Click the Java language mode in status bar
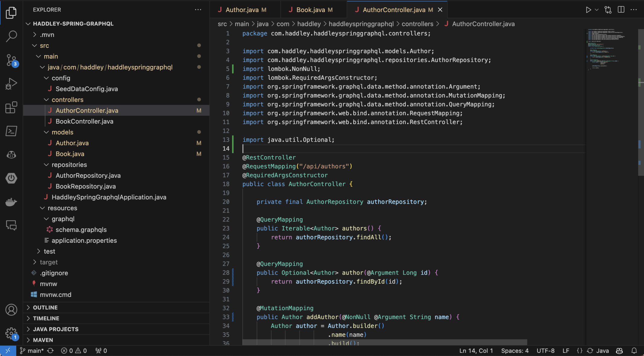Image resolution: width=644 pixels, height=356 pixels. [602, 351]
